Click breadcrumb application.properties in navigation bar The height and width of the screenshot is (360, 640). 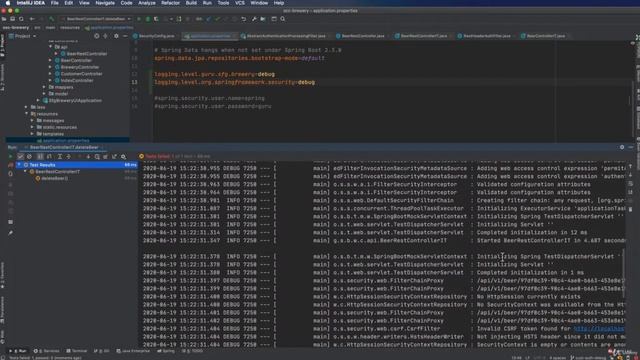click(x=109, y=27)
